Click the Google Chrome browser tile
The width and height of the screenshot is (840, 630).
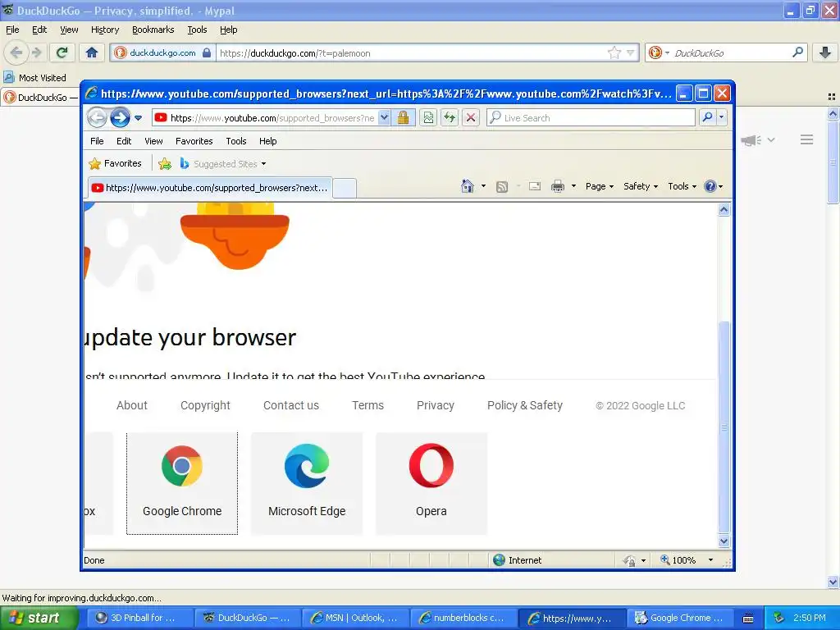point(182,483)
